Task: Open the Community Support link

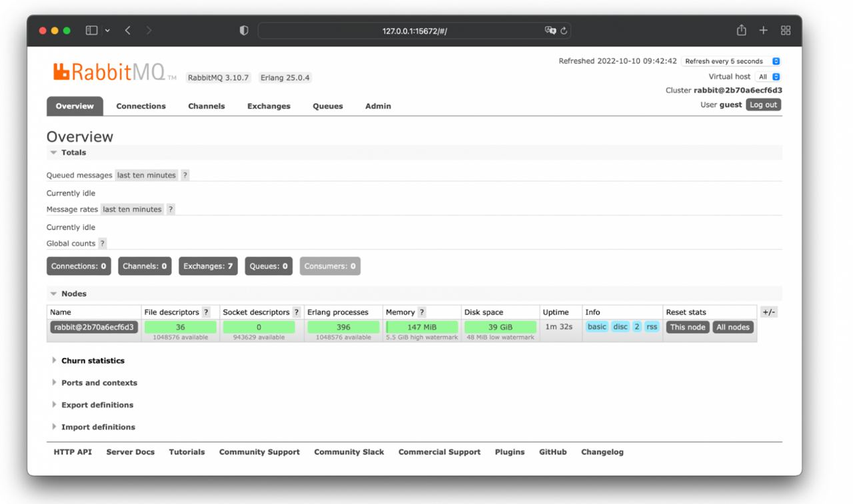Action: point(259,452)
